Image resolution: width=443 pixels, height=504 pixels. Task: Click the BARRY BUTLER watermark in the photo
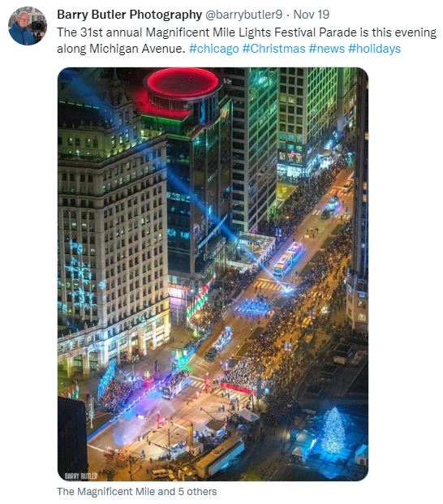pyautogui.click(x=80, y=476)
